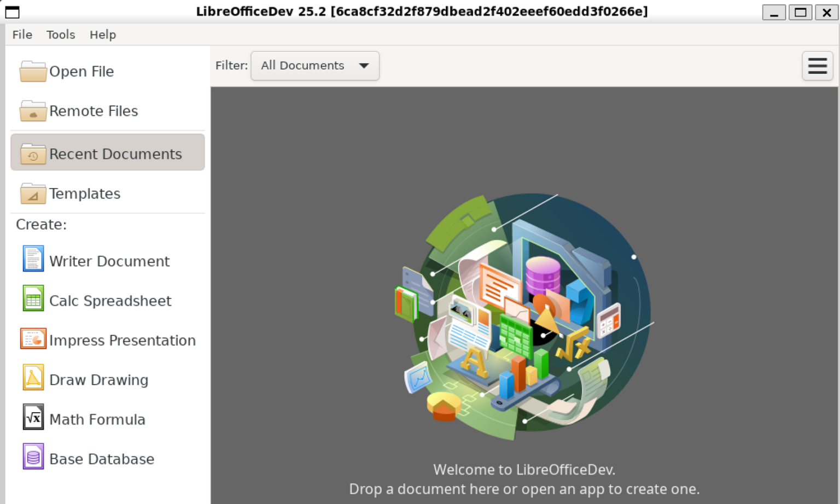
Task: Open the Templates section
Action: coord(85,194)
